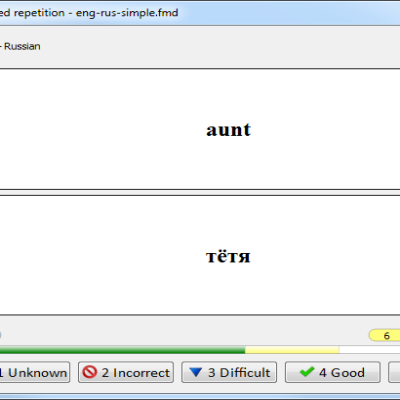Click the eng-rus-simple.fmd window title
The width and height of the screenshot is (400, 400).
(x=127, y=13)
